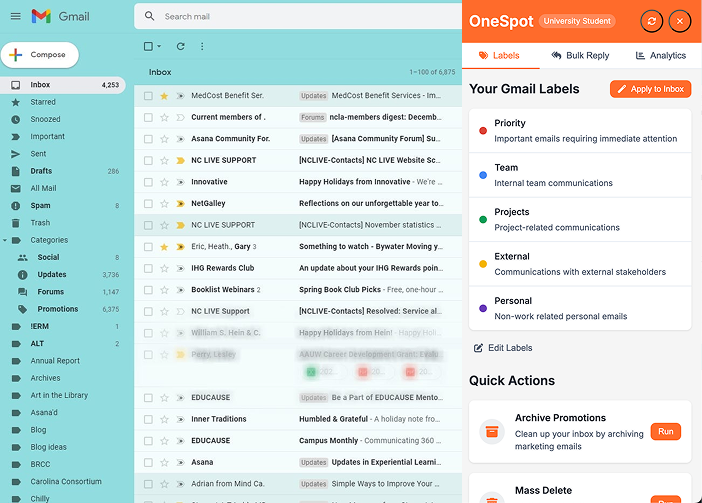
Task: Select the blue Team label dot
Action: point(483,175)
